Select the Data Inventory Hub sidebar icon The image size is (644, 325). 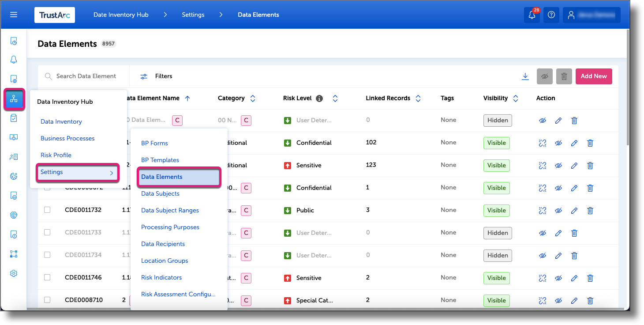(13, 100)
